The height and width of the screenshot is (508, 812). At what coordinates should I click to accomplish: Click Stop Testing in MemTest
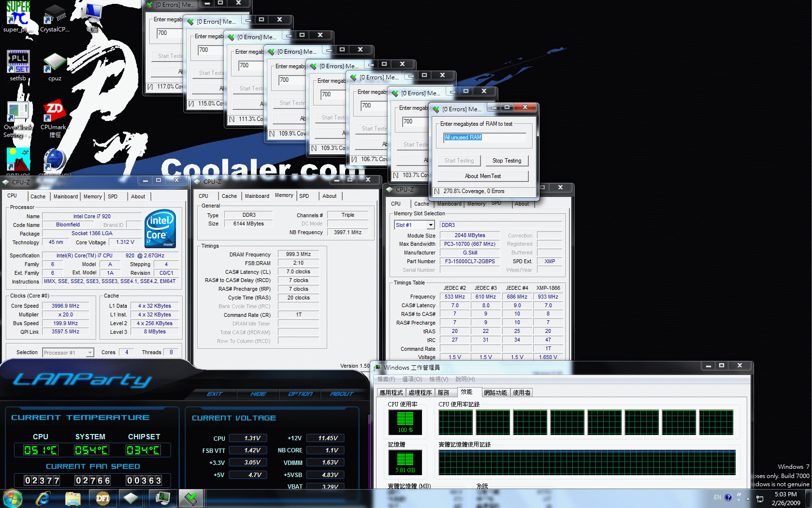point(507,161)
